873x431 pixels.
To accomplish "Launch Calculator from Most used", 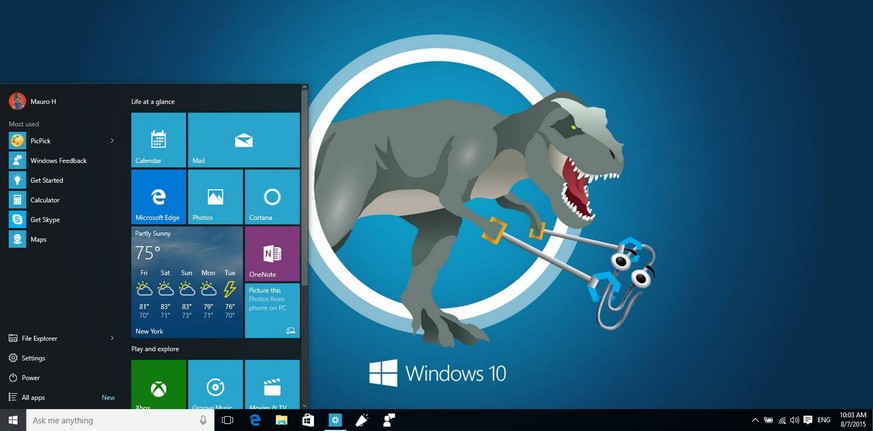I will (x=61, y=200).
